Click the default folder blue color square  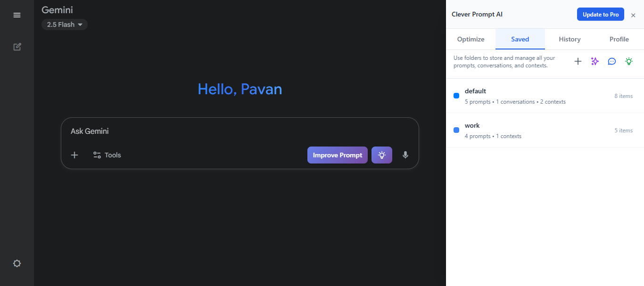pyautogui.click(x=456, y=96)
